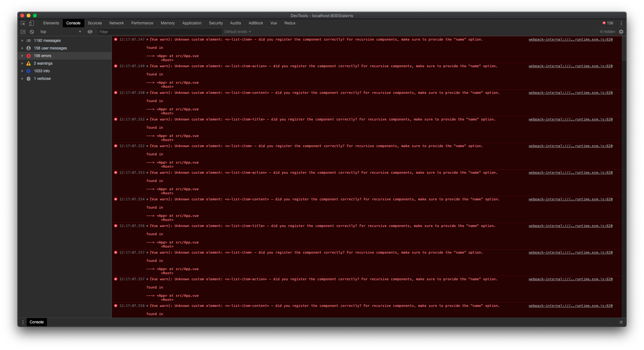Open the DevTools customize menu via three dots

(x=621, y=23)
